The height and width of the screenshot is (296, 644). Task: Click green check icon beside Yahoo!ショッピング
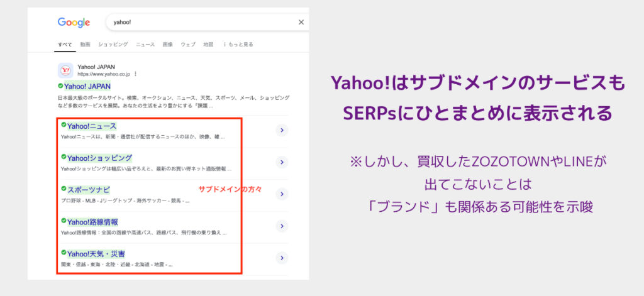coord(64,156)
